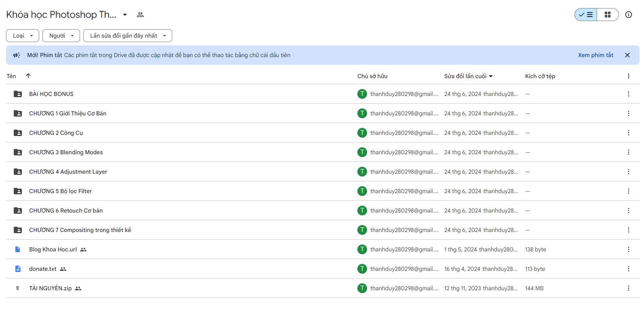The image size is (644, 319).
Task: Open more actions for Blog Khoa Hoc.url
Action: click(x=629, y=249)
